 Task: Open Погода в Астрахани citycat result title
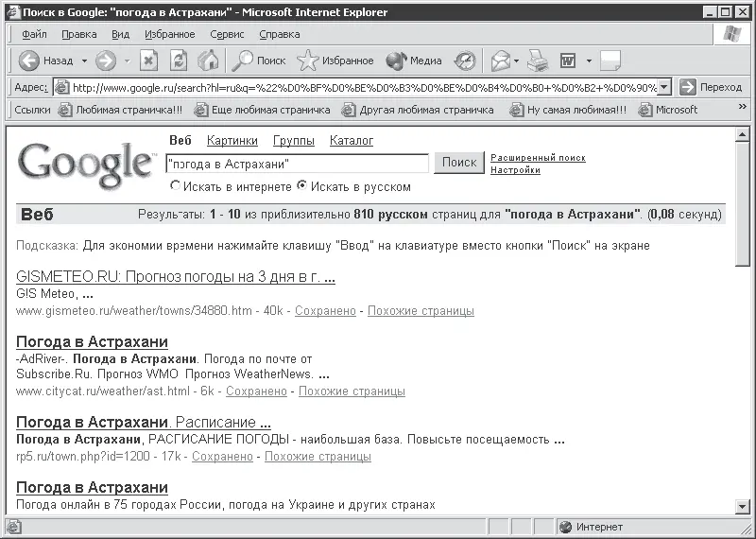(92, 341)
